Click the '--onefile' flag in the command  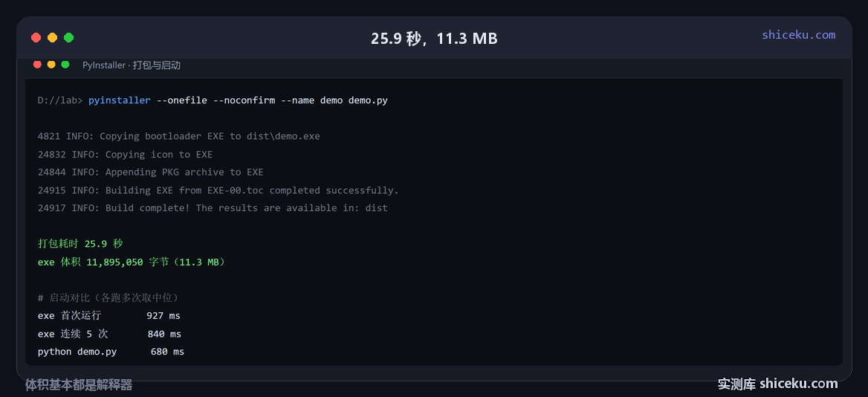pyautogui.click(x=182, y=101)
